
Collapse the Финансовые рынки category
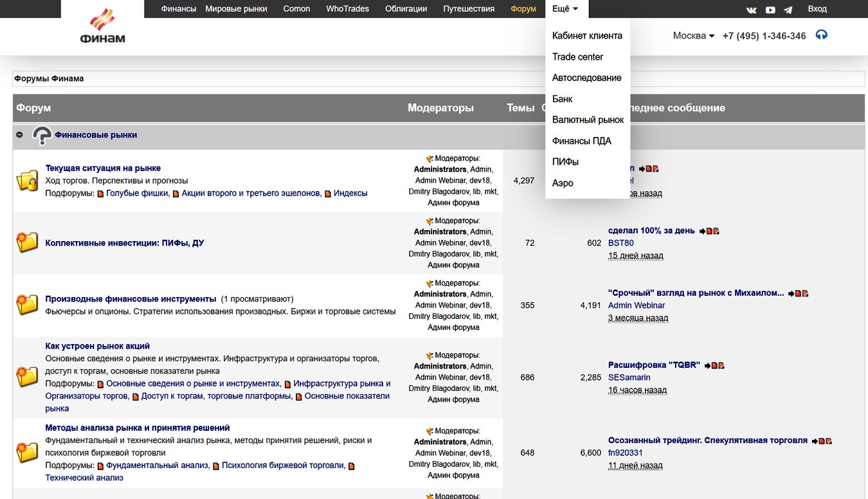coord(19,135)
